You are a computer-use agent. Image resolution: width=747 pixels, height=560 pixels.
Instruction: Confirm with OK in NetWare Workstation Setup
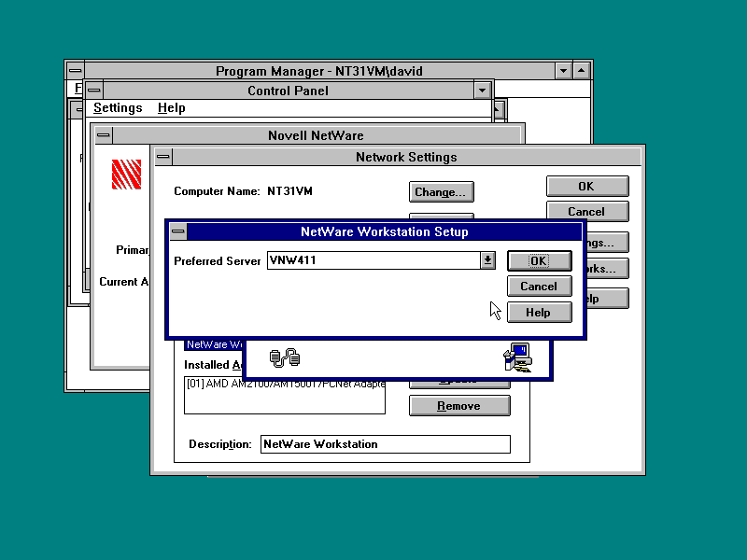[540, 261]
